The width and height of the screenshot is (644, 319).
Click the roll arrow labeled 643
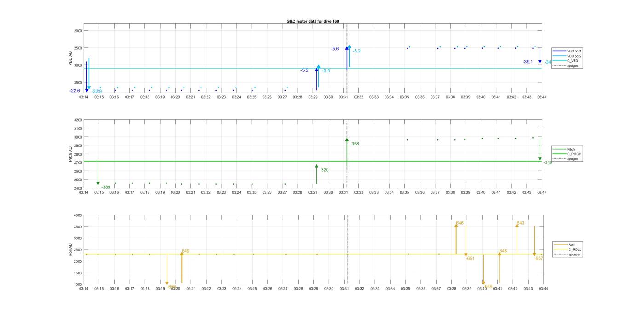click(x=517, y=239)
